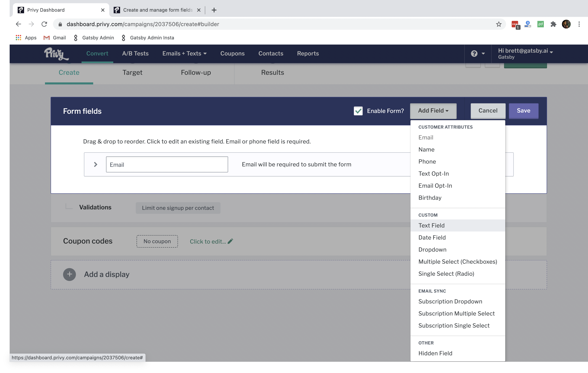Click the Email placeholder input field
Screen dimensions: 588x373
point(167,165)
